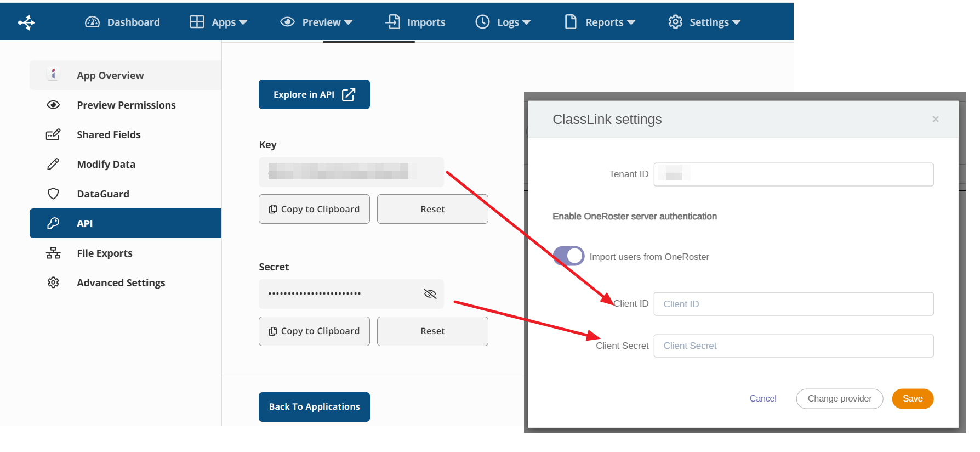Click the Preview Permissions eye icon
Image resolution: width=980 pixels, height=452 pixels.
point(53,105)
